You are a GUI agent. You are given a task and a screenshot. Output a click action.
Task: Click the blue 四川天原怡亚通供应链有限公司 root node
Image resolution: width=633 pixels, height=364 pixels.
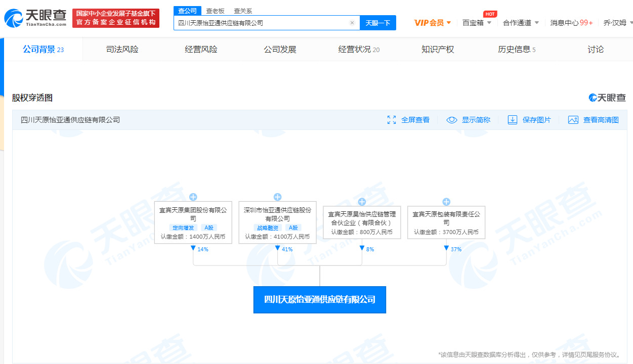[320, 300]
